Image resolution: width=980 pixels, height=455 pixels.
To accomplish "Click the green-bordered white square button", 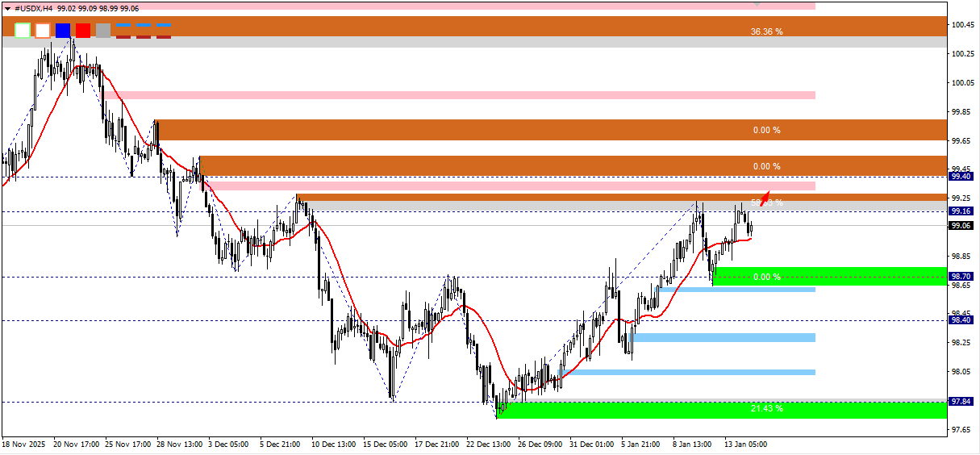I will tap(23, 31).
